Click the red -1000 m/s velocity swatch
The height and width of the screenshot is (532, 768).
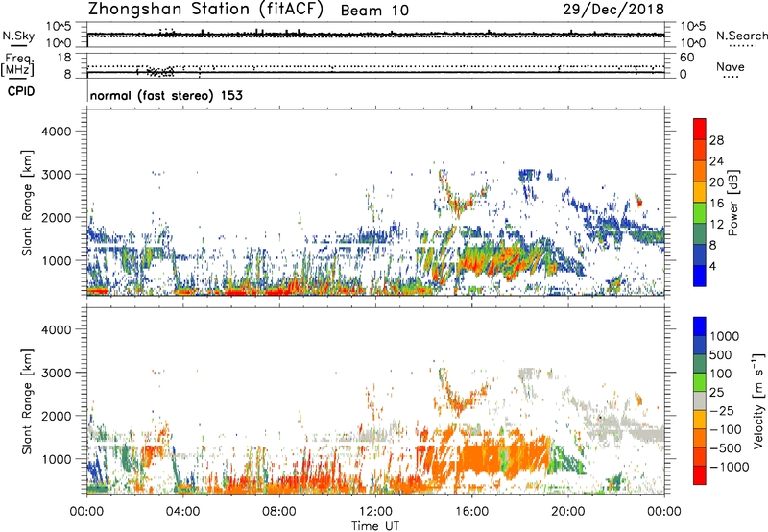[x=700, y=475]
